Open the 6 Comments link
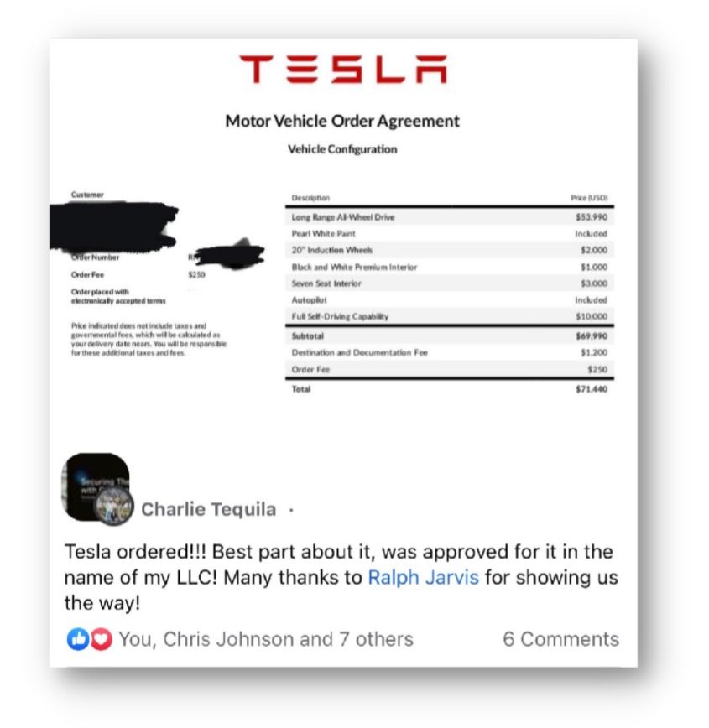The height and width of the screenshot is (728, 709). tap(560, 639)
